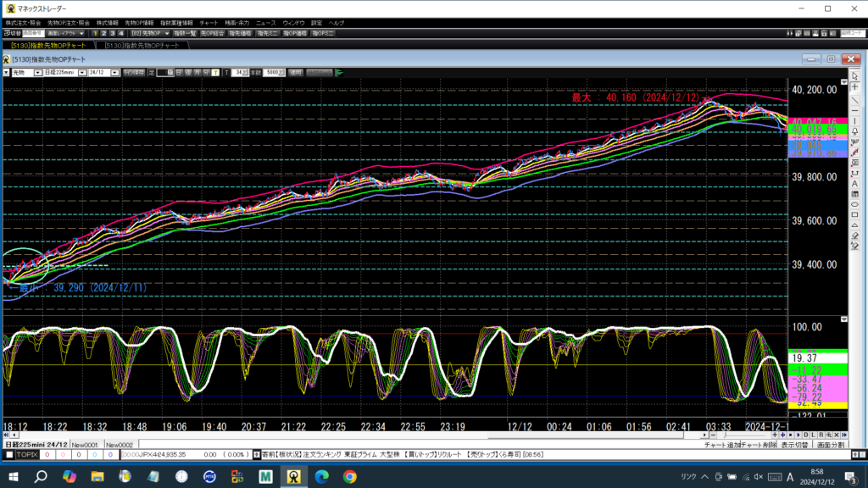Expand the oscillator pane menu arrow
The image size is (868, 488).
point(843,319)
